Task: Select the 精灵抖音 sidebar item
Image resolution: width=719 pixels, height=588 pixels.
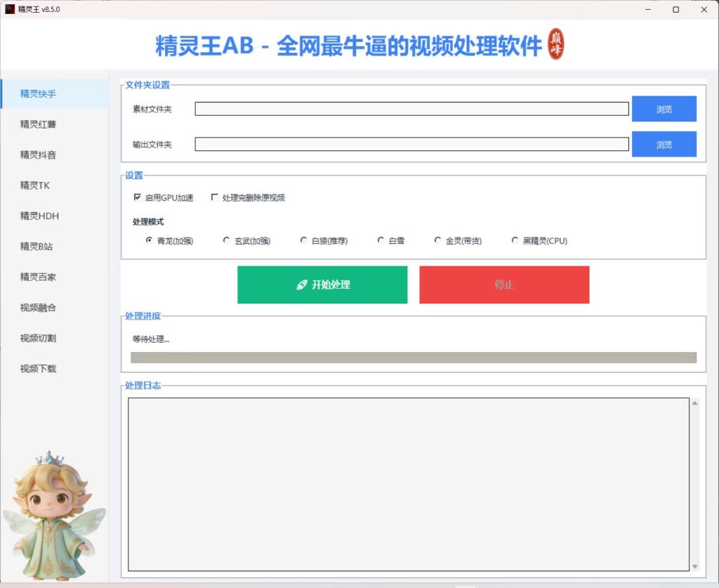Action: click(x=55, y=155)
